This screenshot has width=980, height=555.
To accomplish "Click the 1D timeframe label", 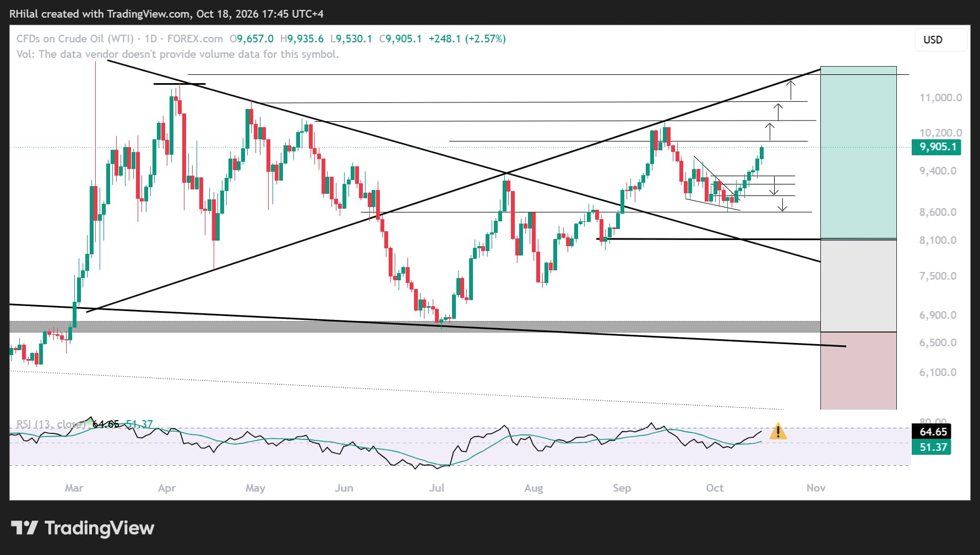I will (x=150, y=39).
